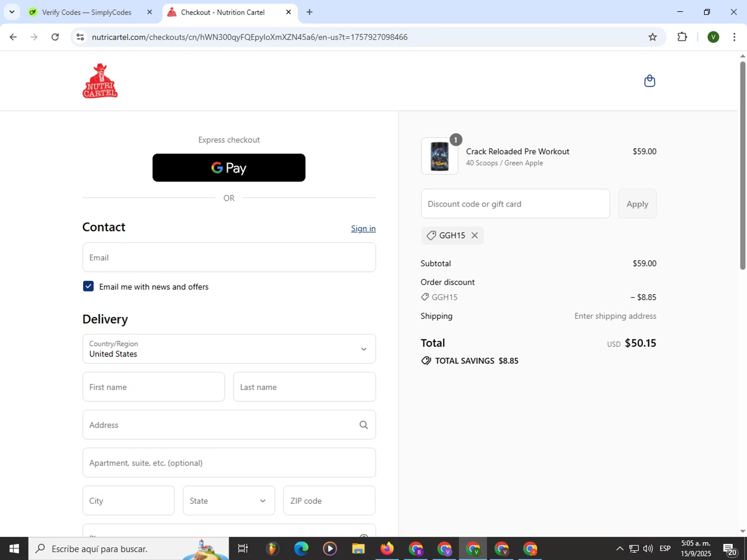747x560 pixels.
Task: Show hidden system tray icons
Action: point(620,549)
